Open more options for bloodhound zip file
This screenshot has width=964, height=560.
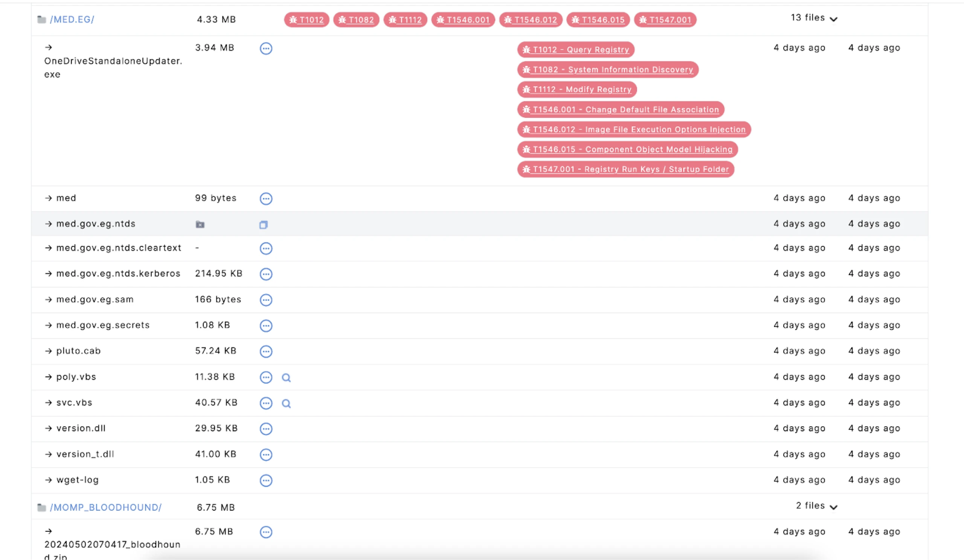[266, 532]
